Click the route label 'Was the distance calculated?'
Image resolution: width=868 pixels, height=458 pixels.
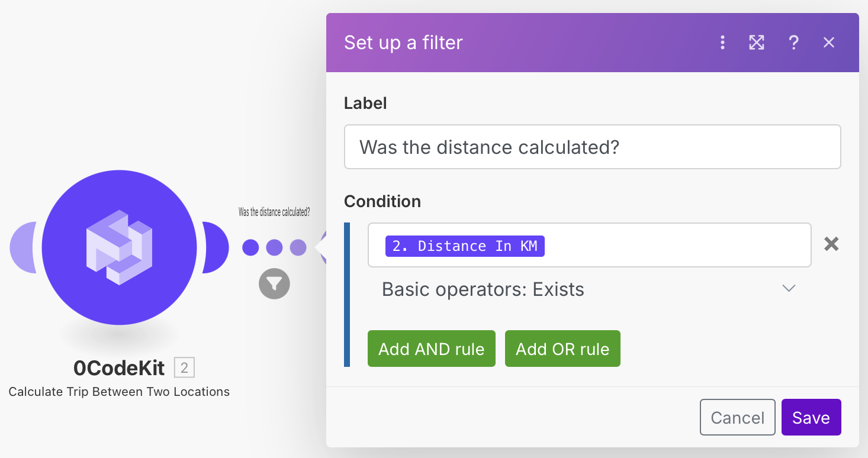tap(274, 212)
